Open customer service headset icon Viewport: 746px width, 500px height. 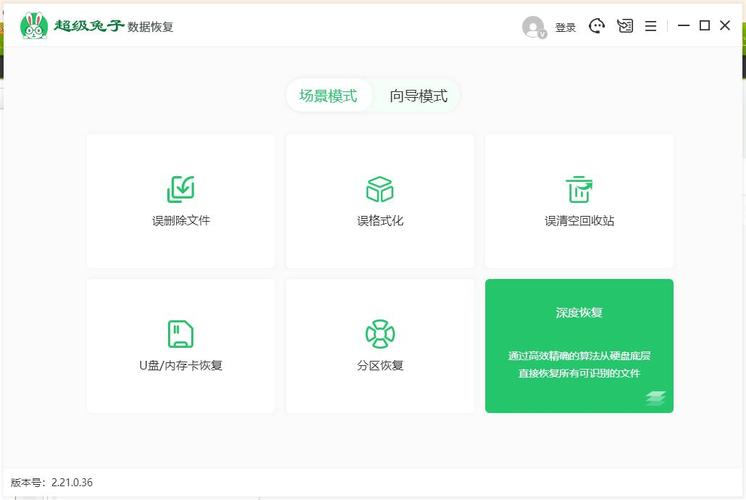597,26
